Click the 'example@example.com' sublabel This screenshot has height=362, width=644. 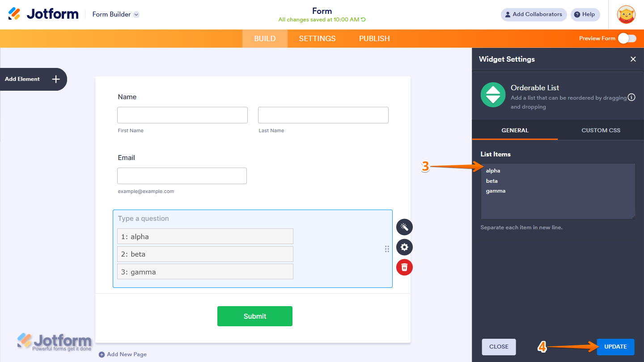(x=146, y=191)
